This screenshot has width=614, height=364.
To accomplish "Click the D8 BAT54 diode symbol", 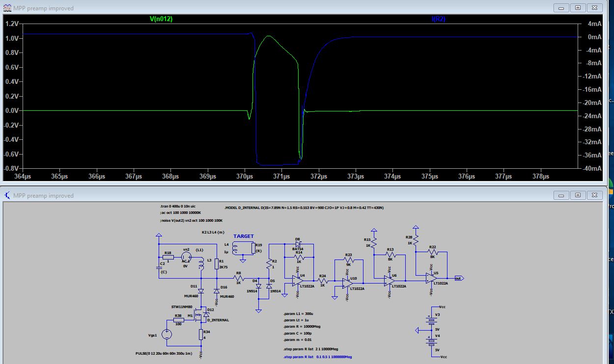I will point(298,244).
